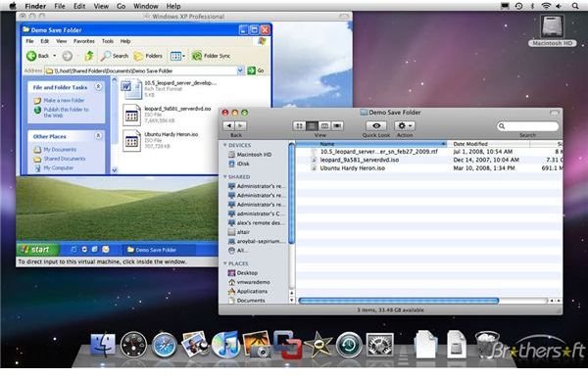The image size is (588, 378).
Task: Open VMware Fusion in the Dock
Action: pos(288,345)
